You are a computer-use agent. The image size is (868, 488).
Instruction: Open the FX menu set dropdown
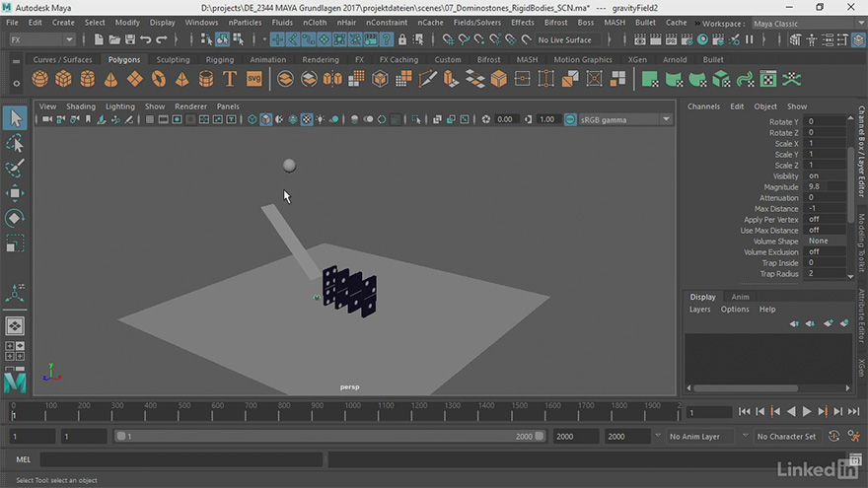pyautogui.click(x=41, y=39)
